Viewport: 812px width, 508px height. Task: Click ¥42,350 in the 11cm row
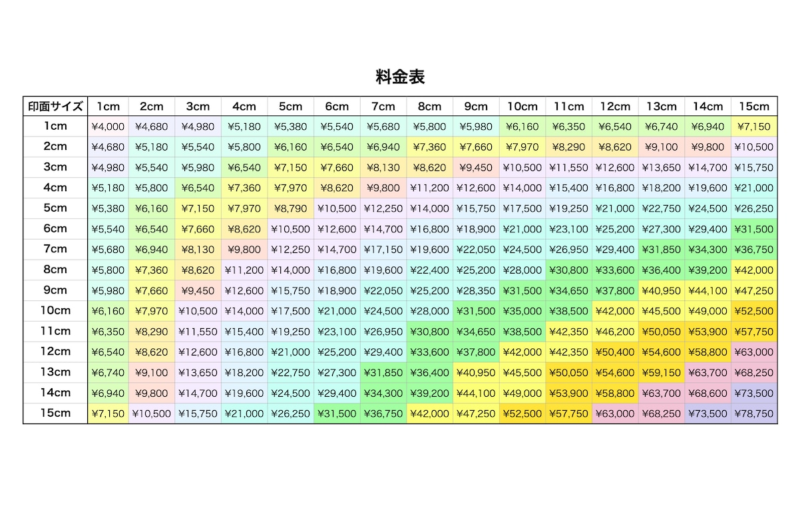pyautogui.click(x=568, y=332)
